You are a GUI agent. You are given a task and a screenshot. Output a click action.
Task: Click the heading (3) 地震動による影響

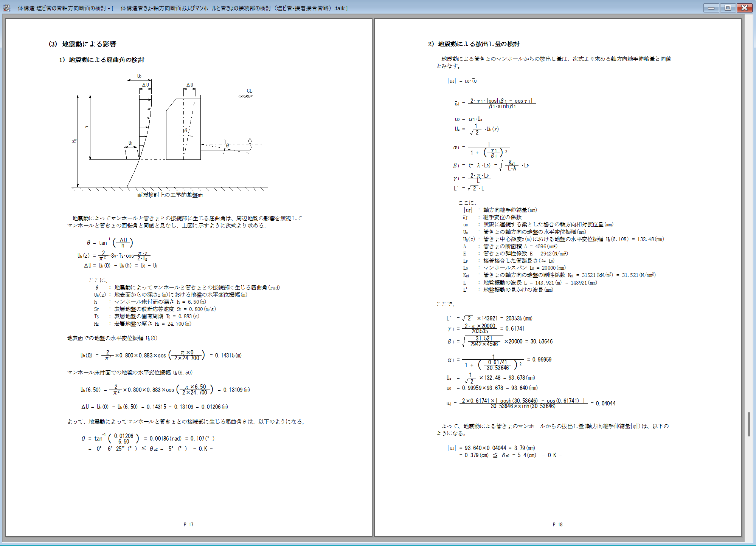tap(82, 44)
